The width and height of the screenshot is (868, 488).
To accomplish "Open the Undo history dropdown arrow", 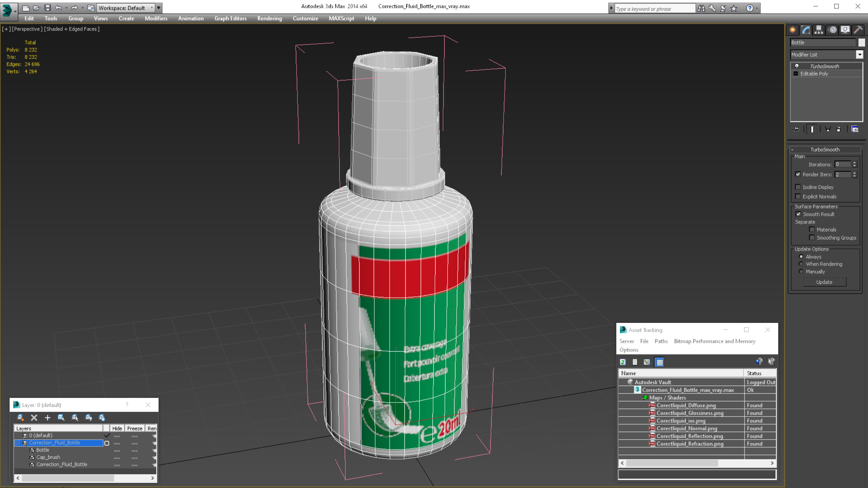I will pyautogui.click(x=66, y=8).
